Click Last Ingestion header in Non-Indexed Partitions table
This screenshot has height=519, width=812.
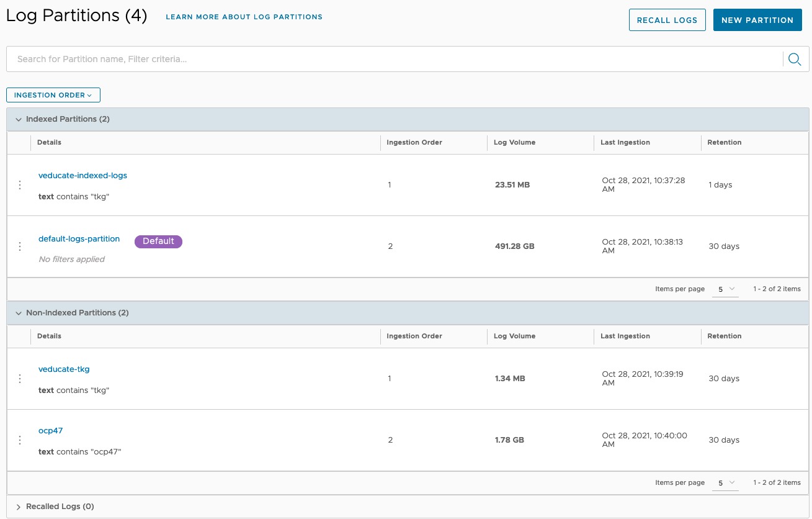tap(625, 336)
